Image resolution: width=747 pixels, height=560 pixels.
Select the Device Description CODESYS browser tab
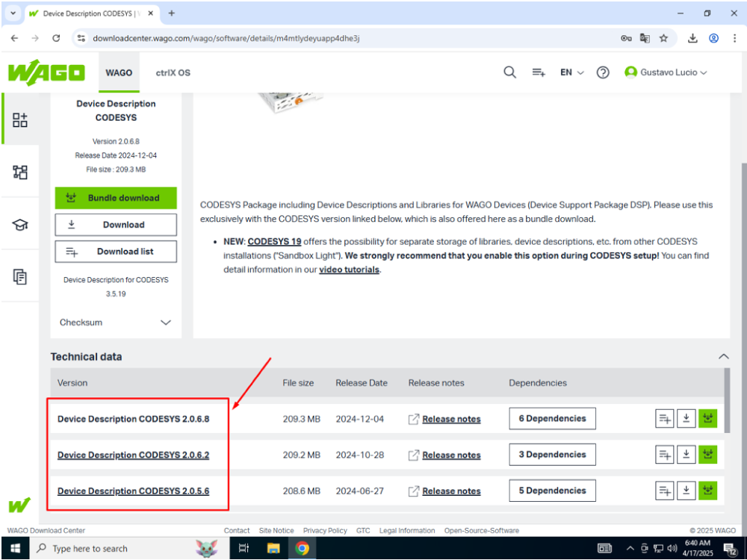(91, 13)
